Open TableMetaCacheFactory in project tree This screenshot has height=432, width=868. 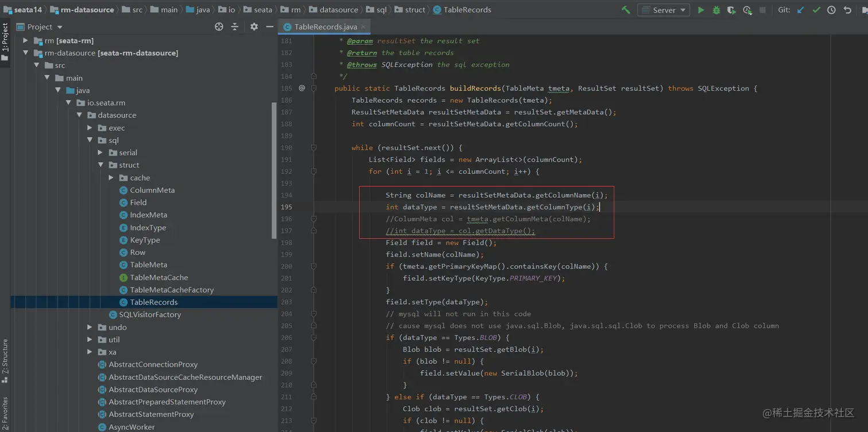[x=171, y=290]
